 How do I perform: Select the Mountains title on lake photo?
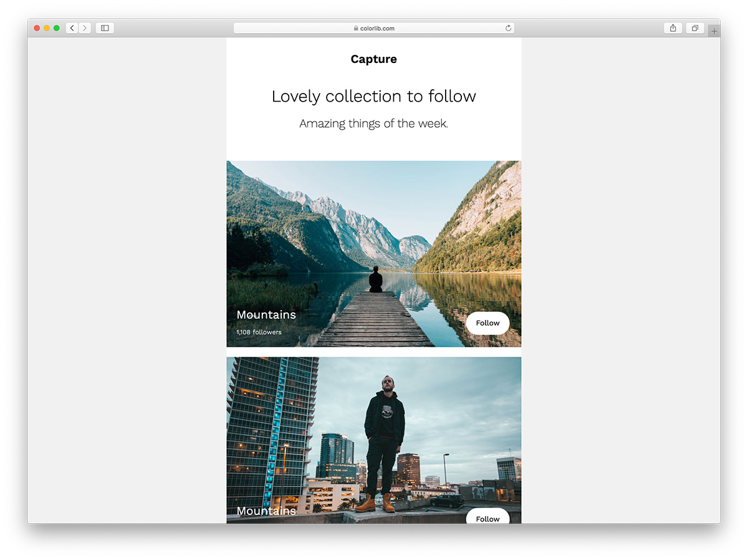coord(266,315)
